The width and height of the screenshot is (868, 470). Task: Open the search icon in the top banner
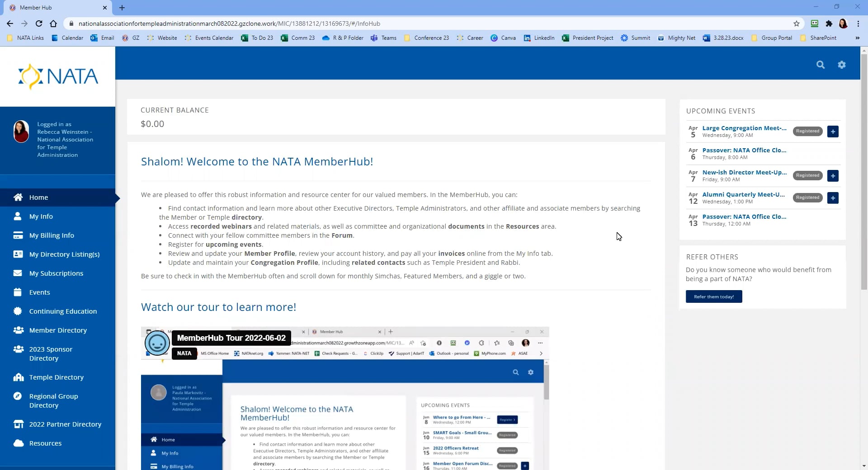(x=821, y=65)
